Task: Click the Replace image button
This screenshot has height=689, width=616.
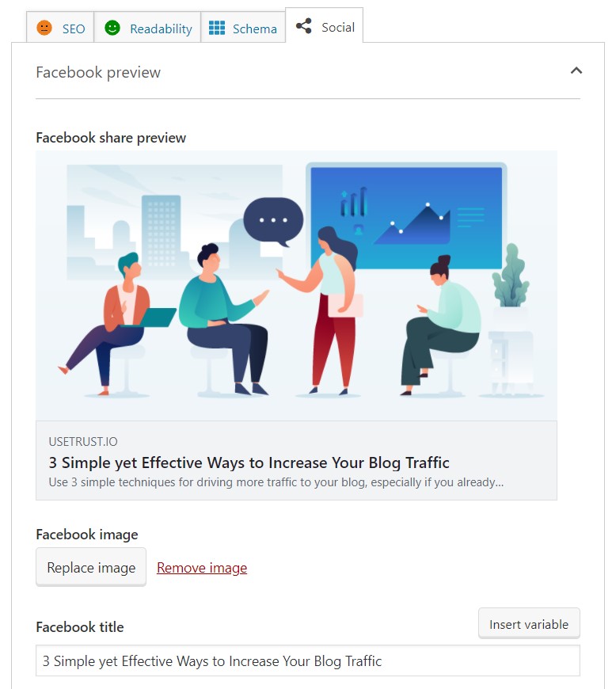Action: coord(91,567)
